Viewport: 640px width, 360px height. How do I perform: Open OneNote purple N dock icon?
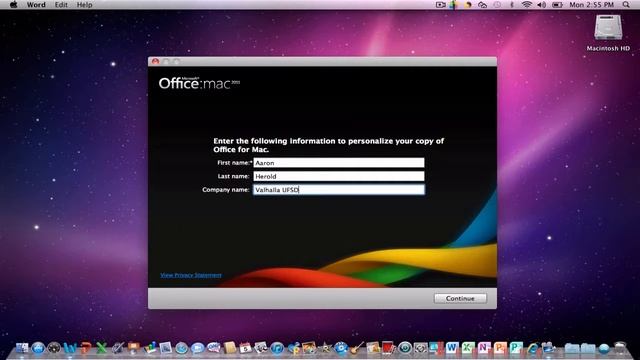pyautogui.click(x=484, y=347)
